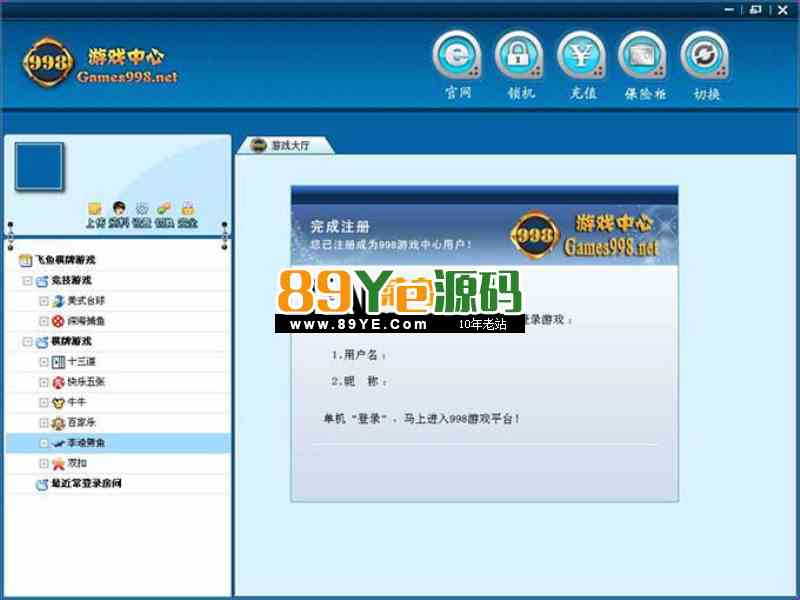Expand the 十三道 game node

point(44,361)
